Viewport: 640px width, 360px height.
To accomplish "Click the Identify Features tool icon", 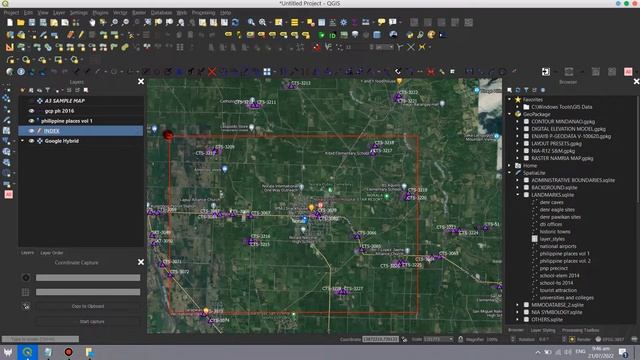I will [251, 22].
